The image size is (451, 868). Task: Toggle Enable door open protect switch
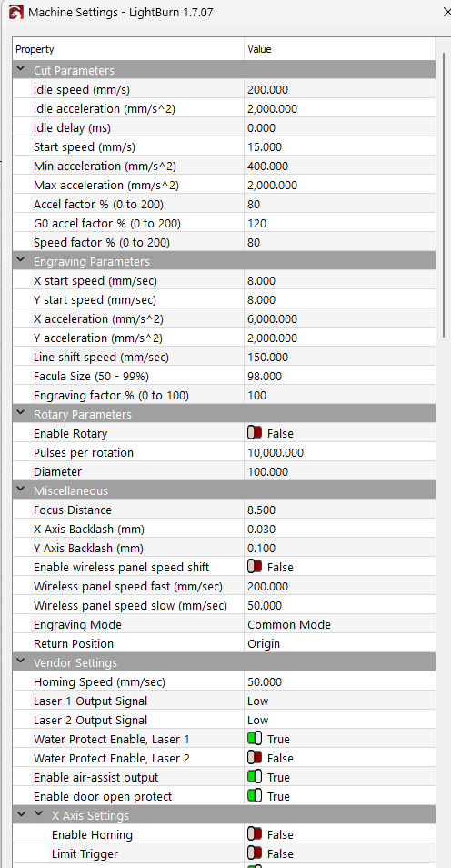pos(254,796)
